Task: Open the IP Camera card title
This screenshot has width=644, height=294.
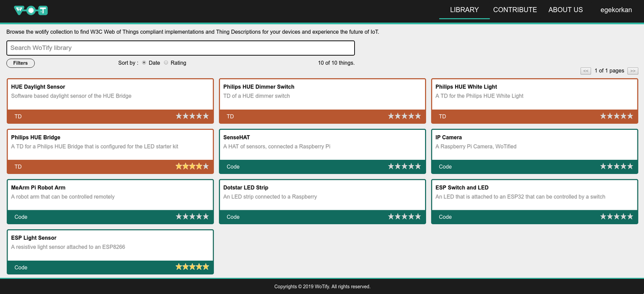Action: tap(449, 137)
